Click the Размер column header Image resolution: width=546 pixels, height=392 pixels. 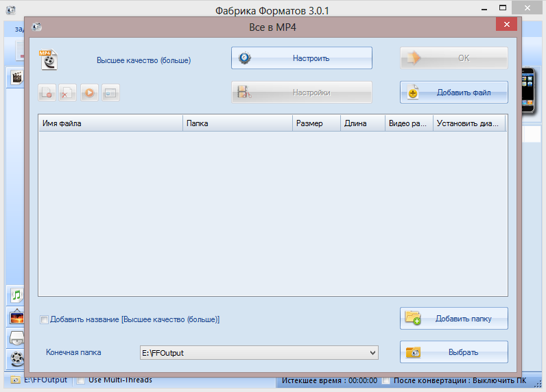[316, 123]
